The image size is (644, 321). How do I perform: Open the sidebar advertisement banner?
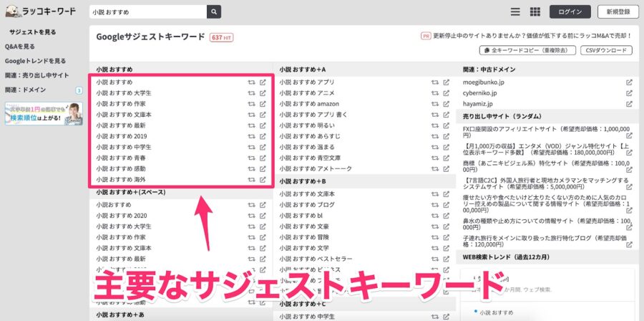[x=44, y=113]
